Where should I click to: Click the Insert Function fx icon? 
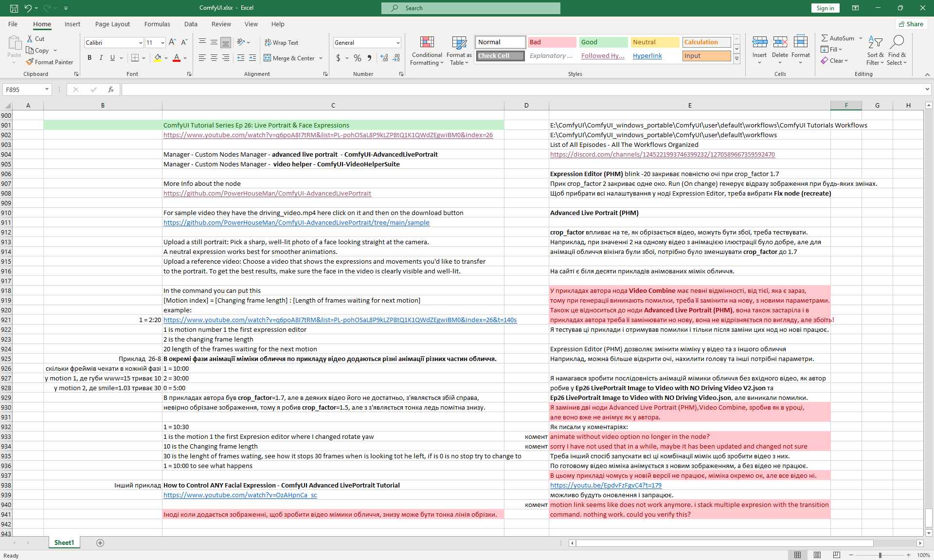tap(111, 90)
